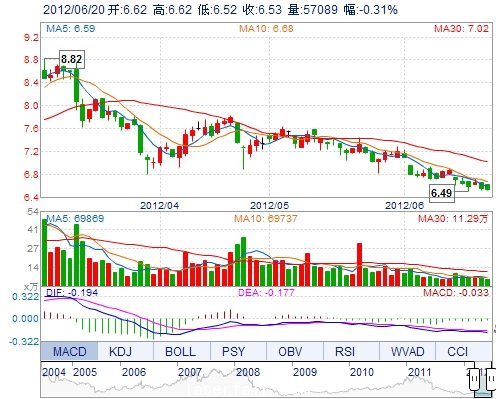Click the tallest green volume bar
The height and width of the screenshot is (399, 496).
45,252
